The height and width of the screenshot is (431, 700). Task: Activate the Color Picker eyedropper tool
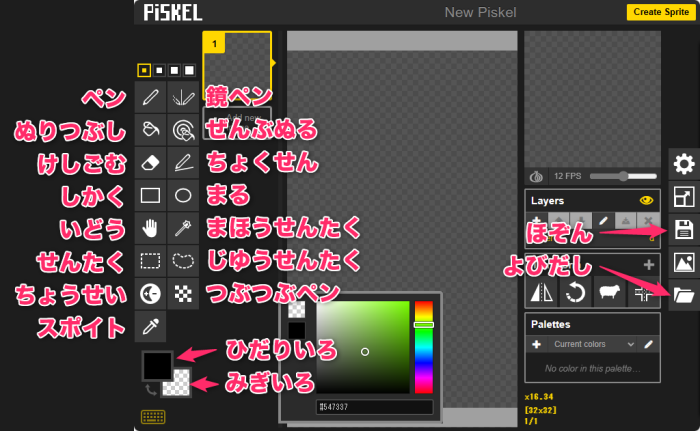click(151, 327)
